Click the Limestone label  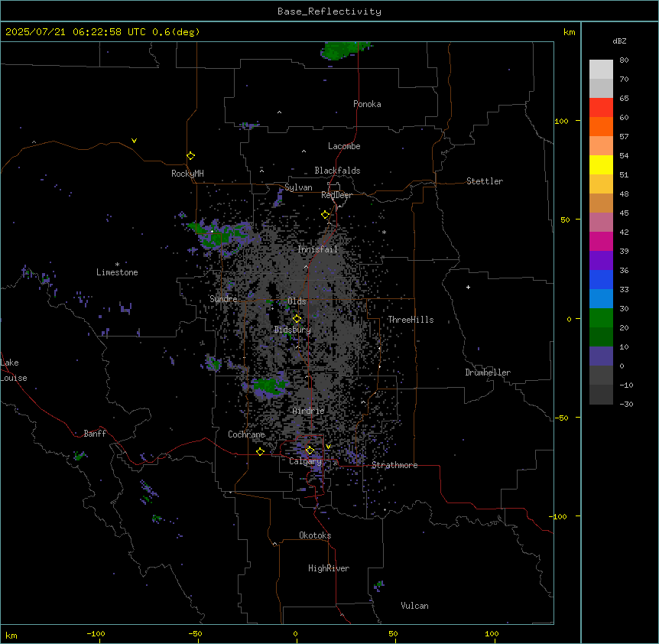pyautogui.click(x=117, y=272)
